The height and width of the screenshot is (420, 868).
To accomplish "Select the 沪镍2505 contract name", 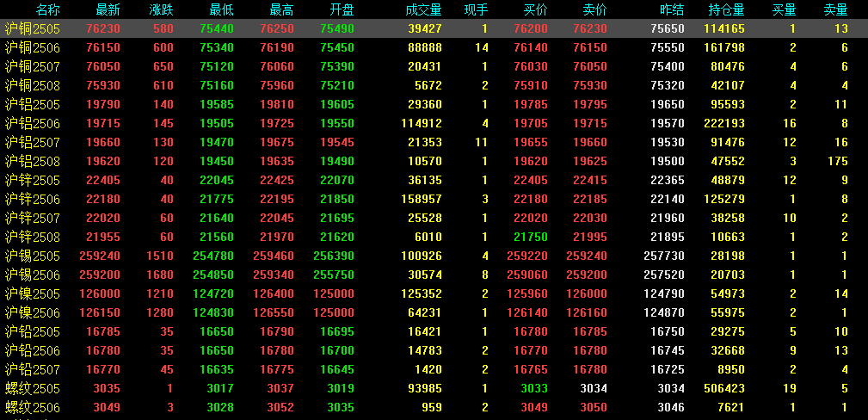I will coord(32,293).
